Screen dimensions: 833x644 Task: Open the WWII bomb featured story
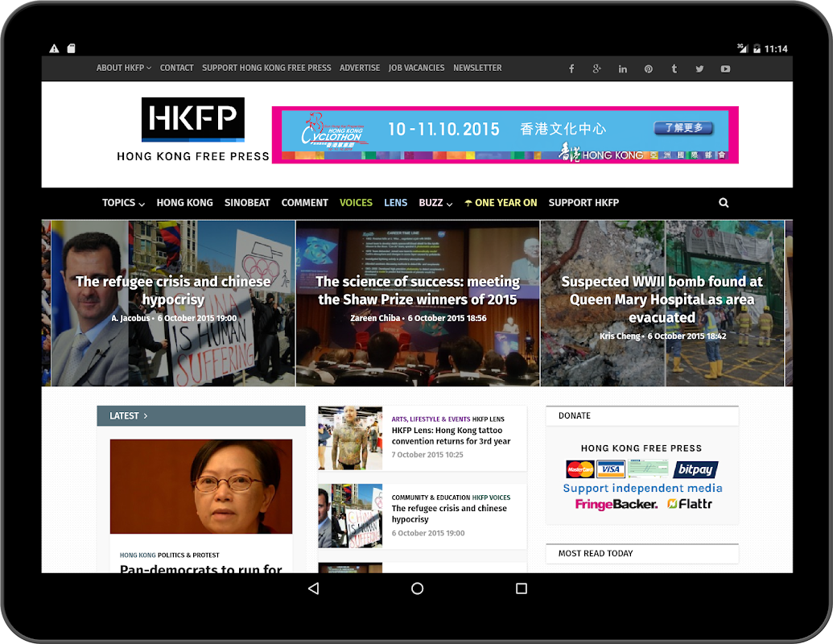pos(662,299)
